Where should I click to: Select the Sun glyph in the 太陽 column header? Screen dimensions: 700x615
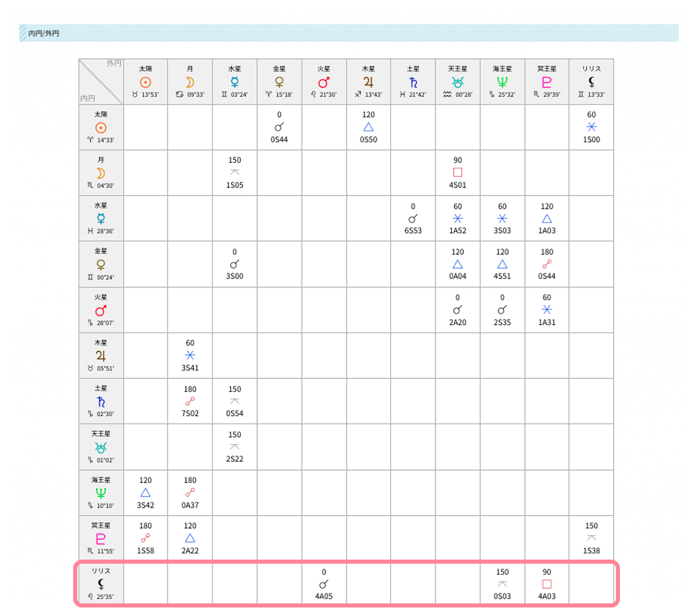pyautogui.click(x=146, y=82)
